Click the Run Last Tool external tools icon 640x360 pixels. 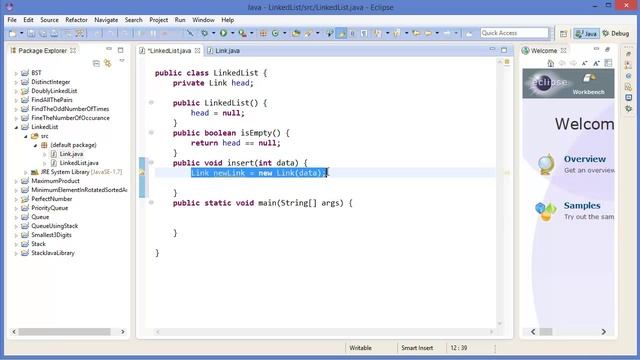(x=242, y=33)
